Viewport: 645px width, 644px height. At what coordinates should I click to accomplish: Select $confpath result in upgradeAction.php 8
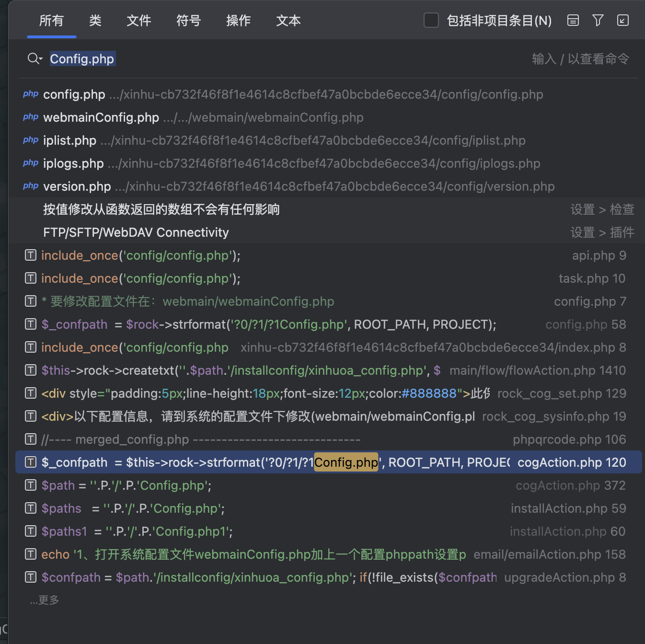[x=329, y=577]
